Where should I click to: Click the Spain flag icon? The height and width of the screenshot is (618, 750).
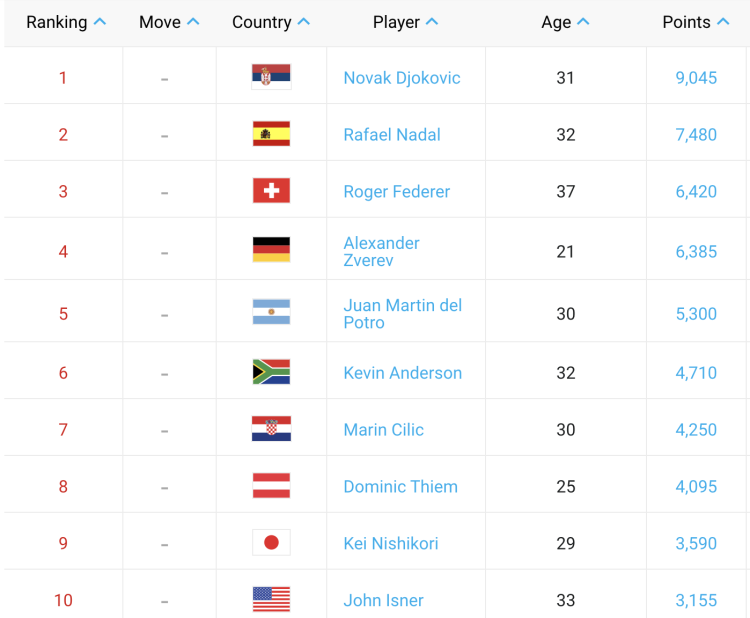point(271,134)
